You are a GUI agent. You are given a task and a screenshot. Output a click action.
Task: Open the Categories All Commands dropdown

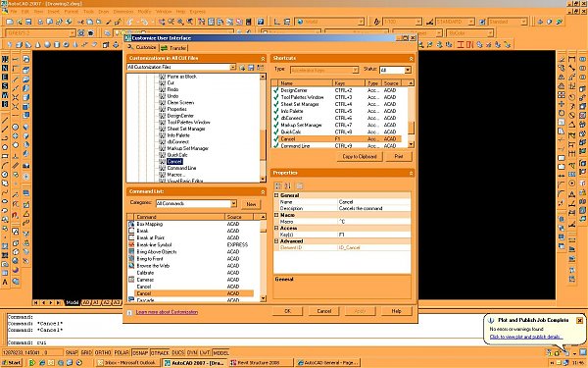pyautogui.click(x=233, y=203)
